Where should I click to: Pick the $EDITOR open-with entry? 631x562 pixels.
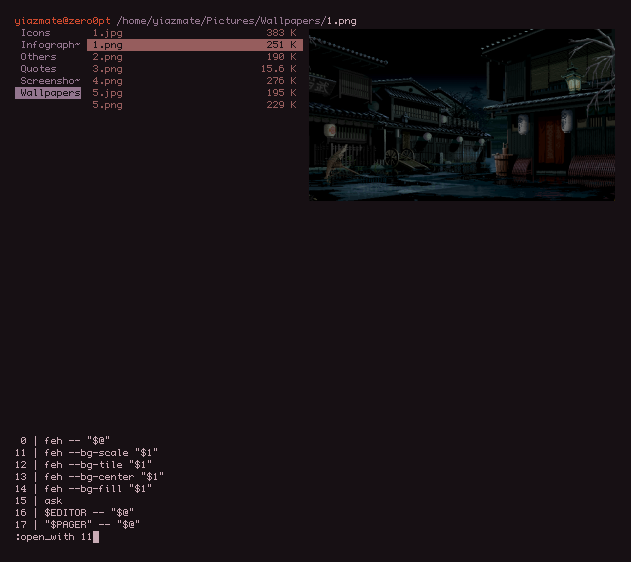pos(88,512)
